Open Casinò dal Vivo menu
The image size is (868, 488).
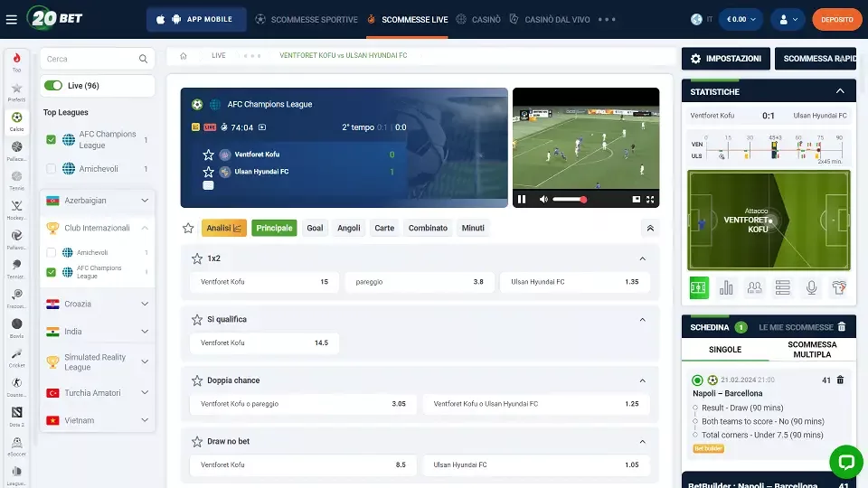[x=550, y=19]
